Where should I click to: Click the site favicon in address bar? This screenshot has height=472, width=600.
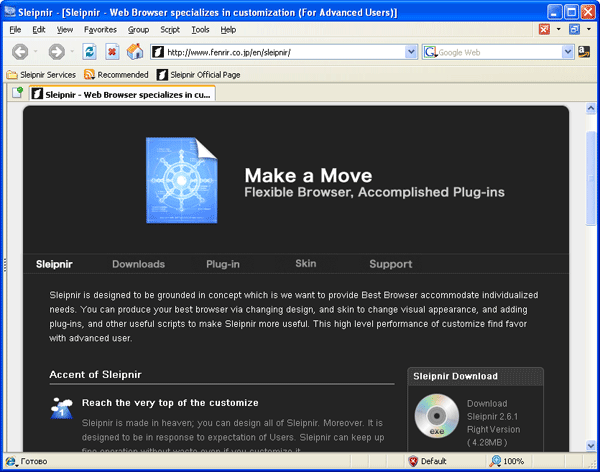coord(158,52)
